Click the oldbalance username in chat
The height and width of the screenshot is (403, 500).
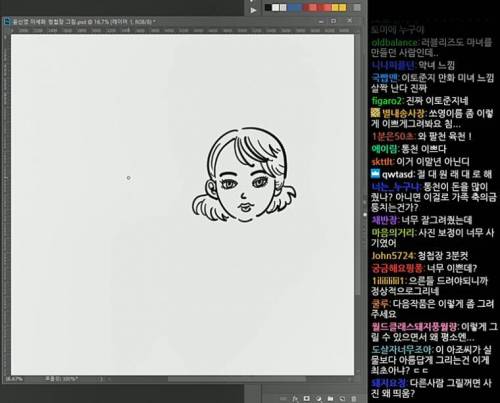[394, 43]
